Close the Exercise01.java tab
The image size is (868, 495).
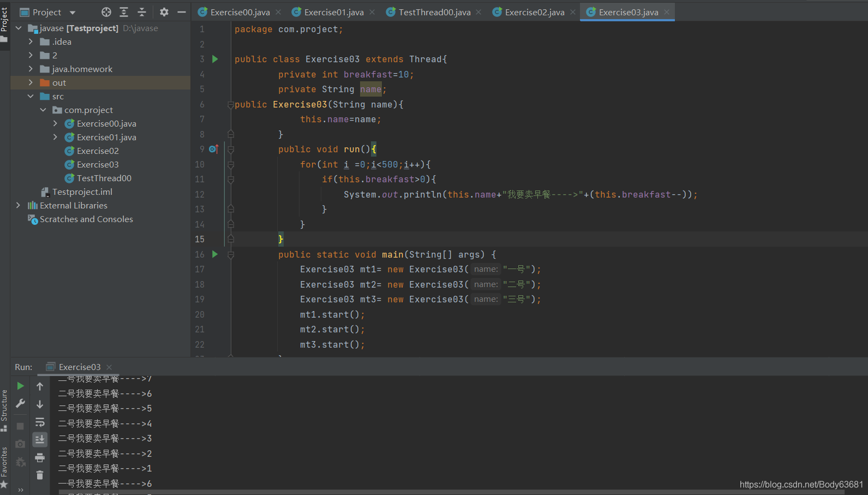coord(372,12)
